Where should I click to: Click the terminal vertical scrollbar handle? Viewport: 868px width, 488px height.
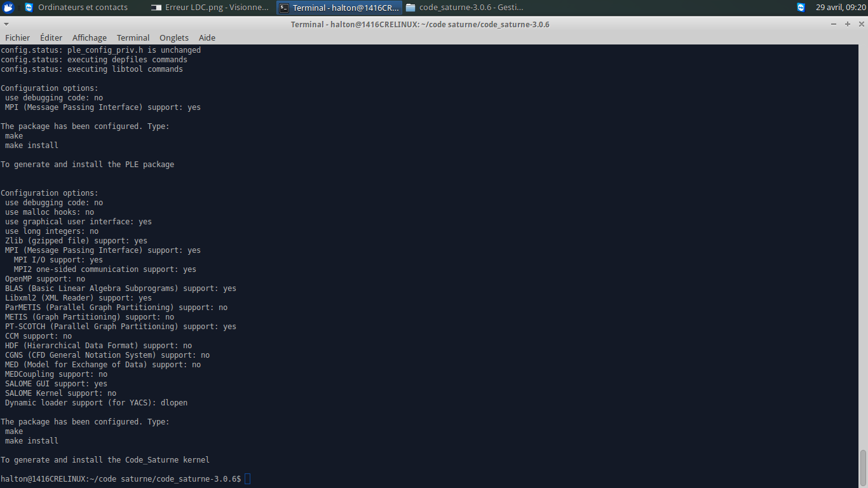tap(863, 466)
